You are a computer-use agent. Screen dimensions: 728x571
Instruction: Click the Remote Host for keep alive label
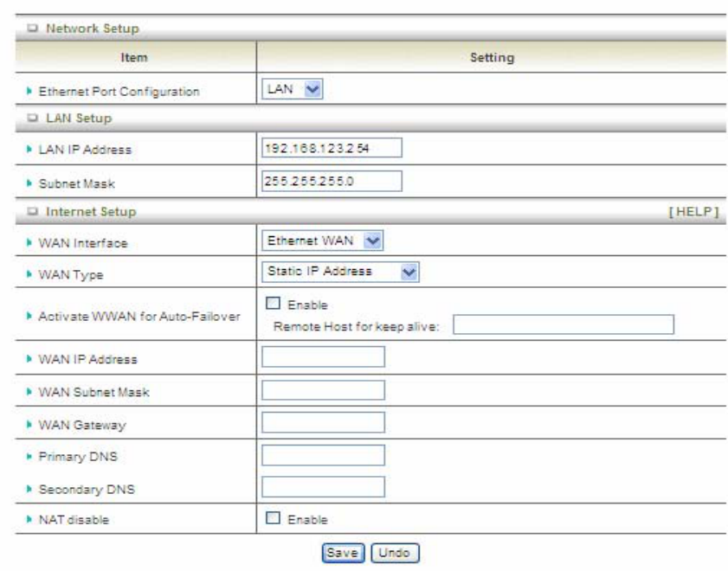pyautogui.click(x=356, y=326)
